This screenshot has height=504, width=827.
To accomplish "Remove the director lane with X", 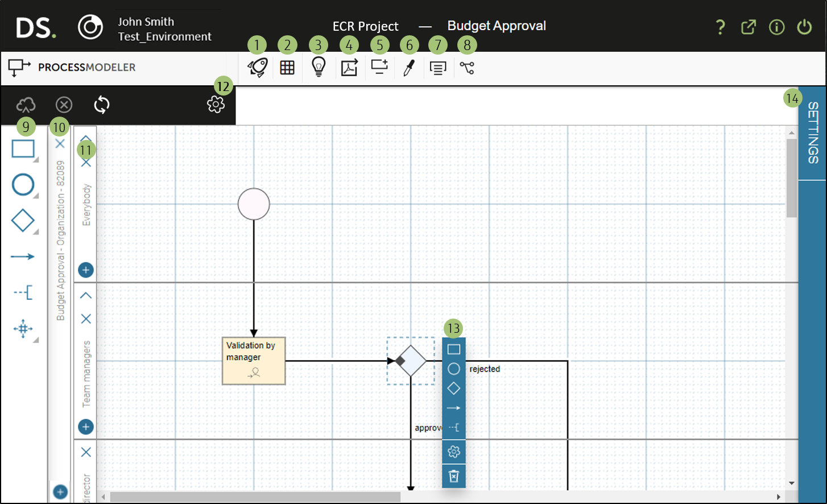I will click(86, 452).
